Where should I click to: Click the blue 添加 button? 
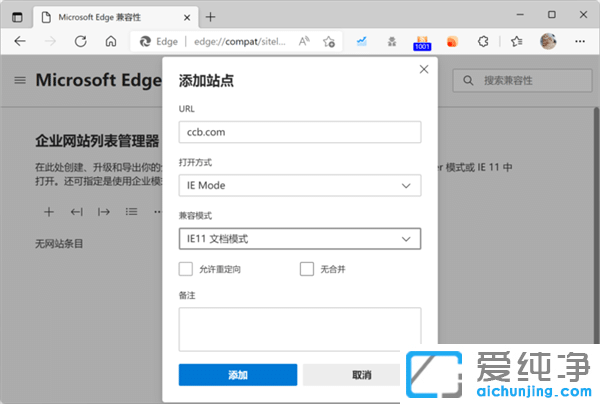[238, 375]
